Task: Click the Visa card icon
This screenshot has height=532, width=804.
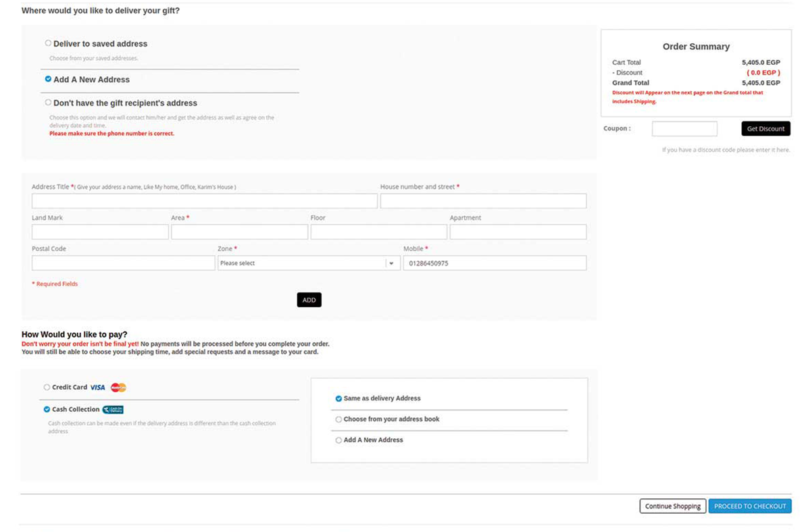Action: (97, 388)
